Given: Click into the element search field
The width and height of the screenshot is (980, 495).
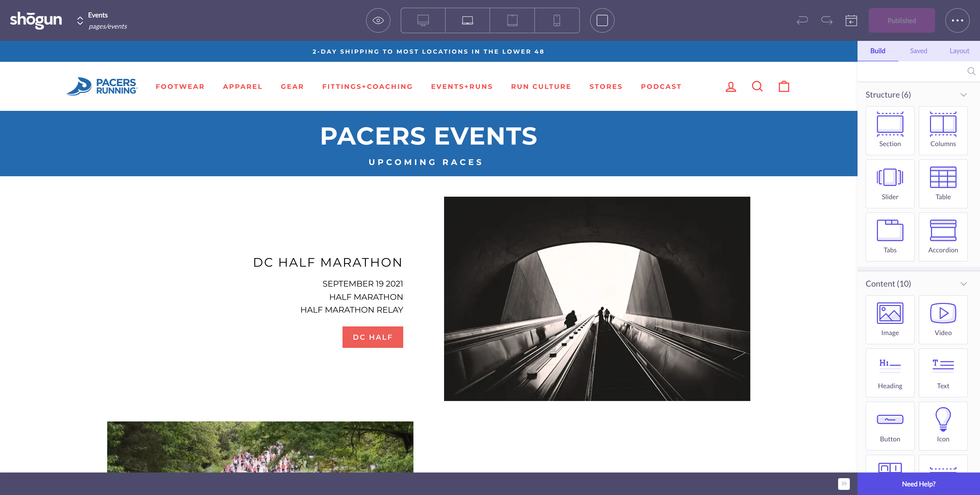Looking at the screenshot, I should pyautogui.click(x=913, y=72).
